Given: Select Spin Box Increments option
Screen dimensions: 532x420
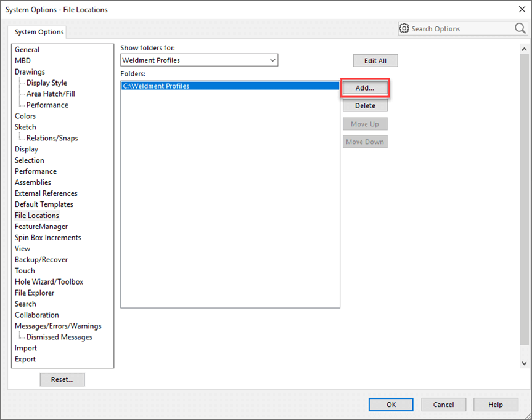Looking at the screenshot, I should (x=48, y=237).
